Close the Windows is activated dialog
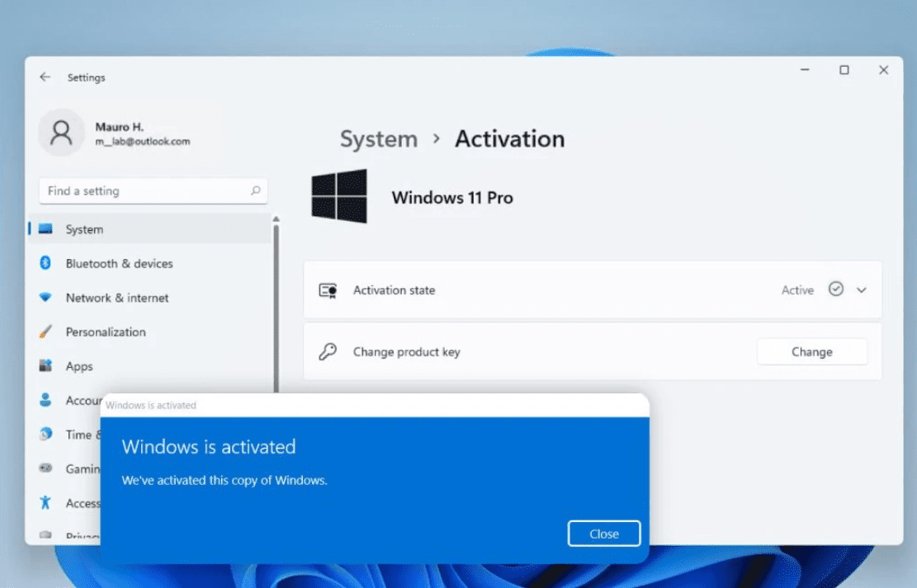This screenshot has width=917, height=588. (x=603, y=534)
